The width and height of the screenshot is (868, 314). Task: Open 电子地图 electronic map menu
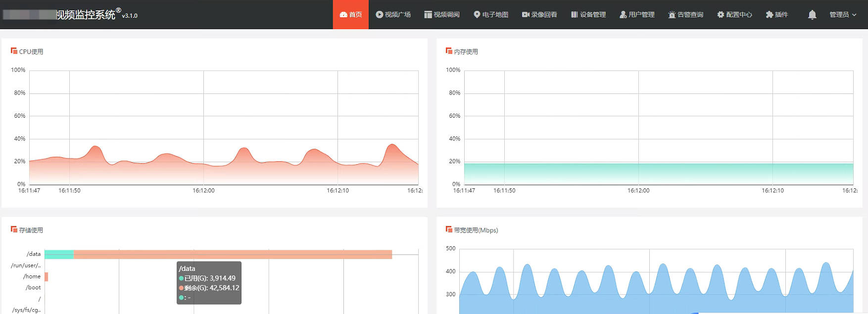tap(490, 14)
